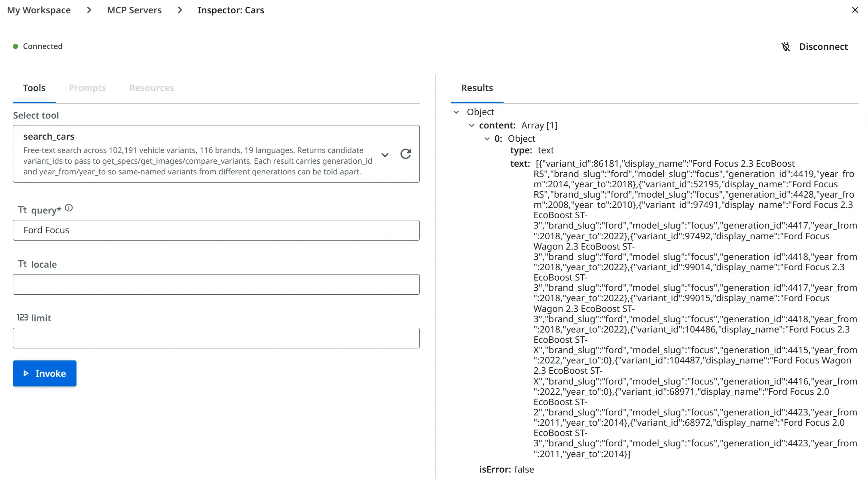Click the Array [1] value text

click(x=539, y=125)
